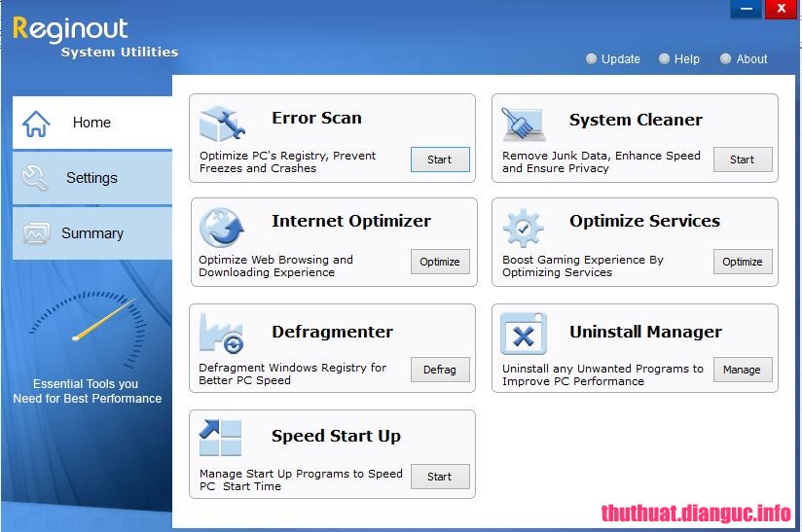Click 'Optimize PC's Registry, Prevent Freezes' description
Image resolution: width=802 pixels, height=532 pixels.
tap(287, 162)
